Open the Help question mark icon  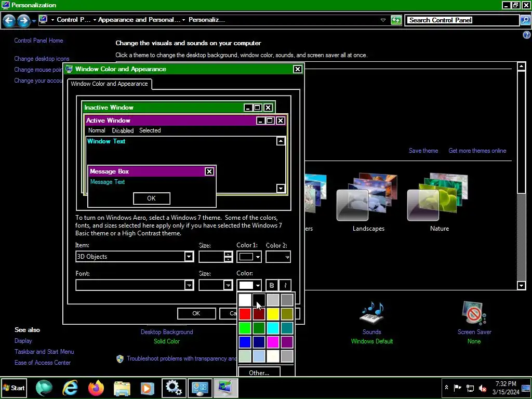coord(527,35)
